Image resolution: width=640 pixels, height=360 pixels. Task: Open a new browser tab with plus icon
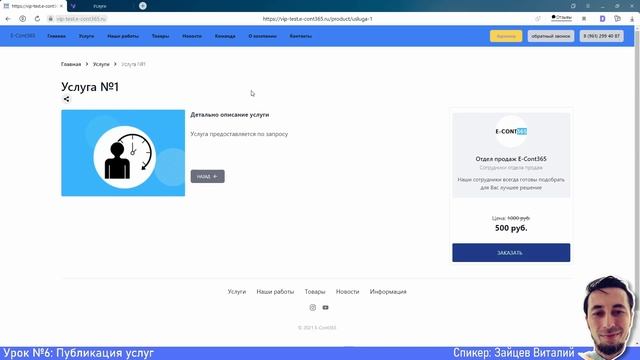(x=142, y=6)
